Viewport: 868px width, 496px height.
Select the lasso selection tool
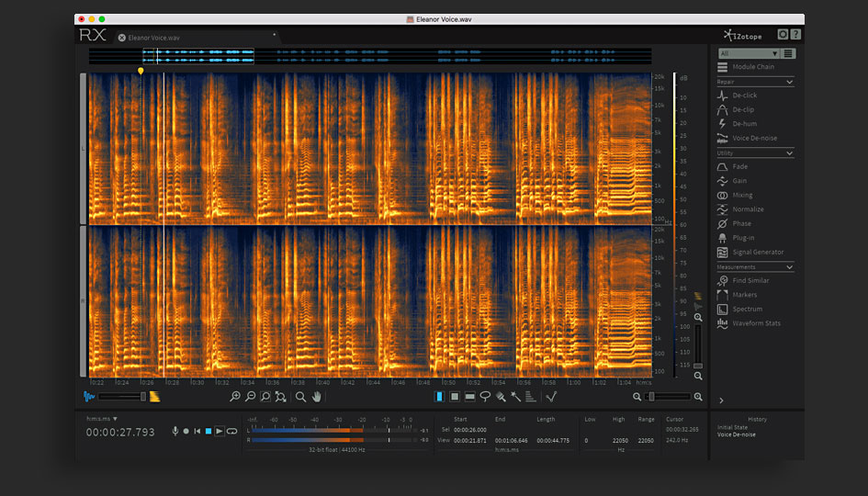click(x=485, y=397)
